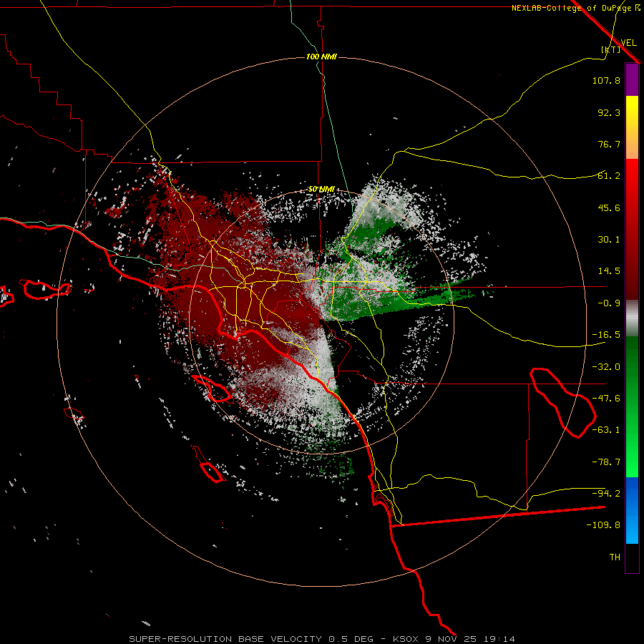Click the 92.3 velocity scale value
Screen dimensions: 644x644
coord(609,112)
